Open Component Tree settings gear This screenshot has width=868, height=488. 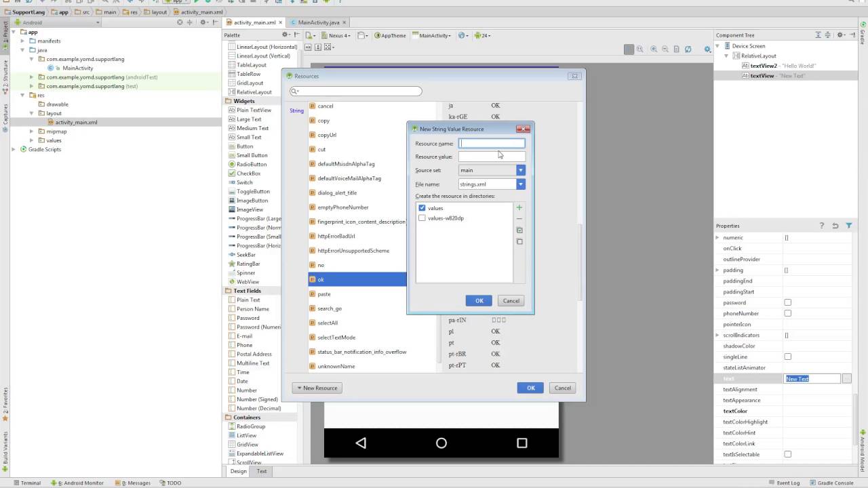point(841,35)
